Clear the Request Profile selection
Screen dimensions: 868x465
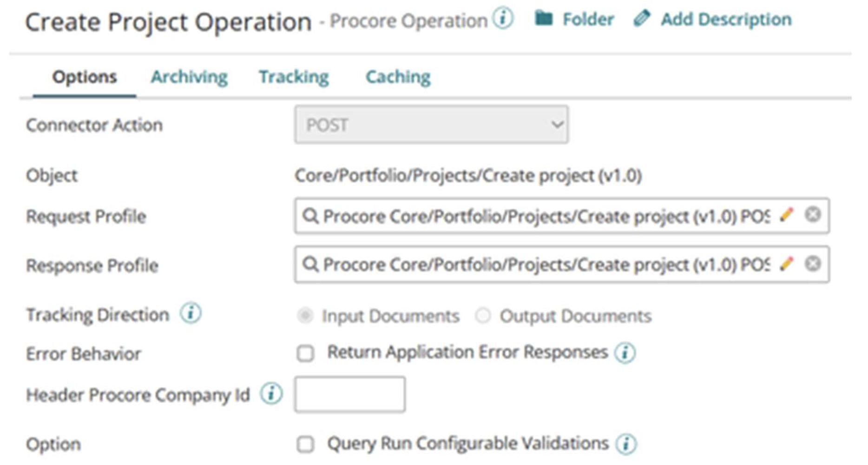pyautogui.click(x=813, y=214)
